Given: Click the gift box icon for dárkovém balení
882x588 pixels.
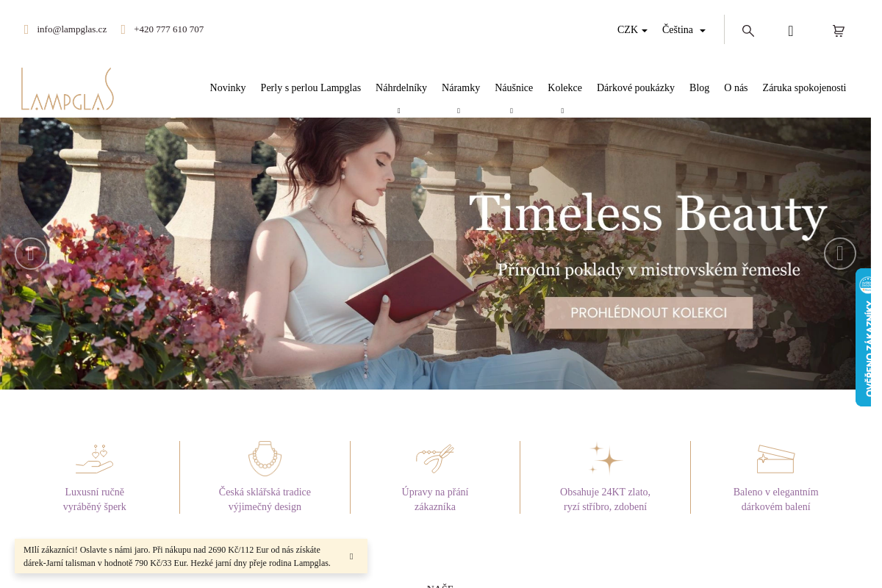Looking at the screenshot, I should [776, 459].
